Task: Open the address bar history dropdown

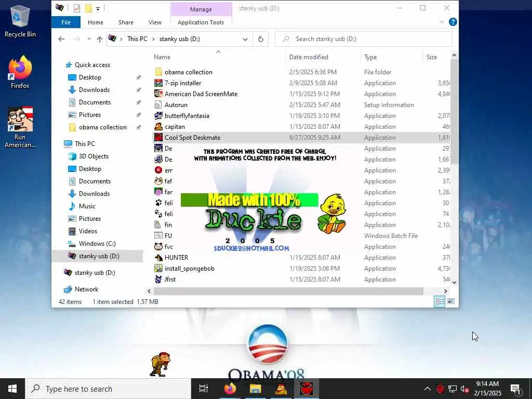Action: click(245, 39)
